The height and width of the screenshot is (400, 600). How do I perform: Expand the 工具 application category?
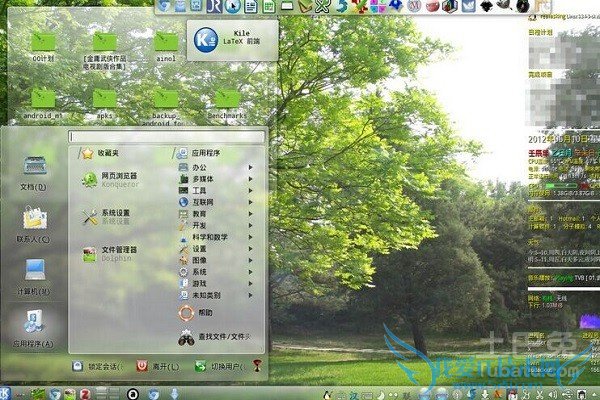tap(215, 190)
